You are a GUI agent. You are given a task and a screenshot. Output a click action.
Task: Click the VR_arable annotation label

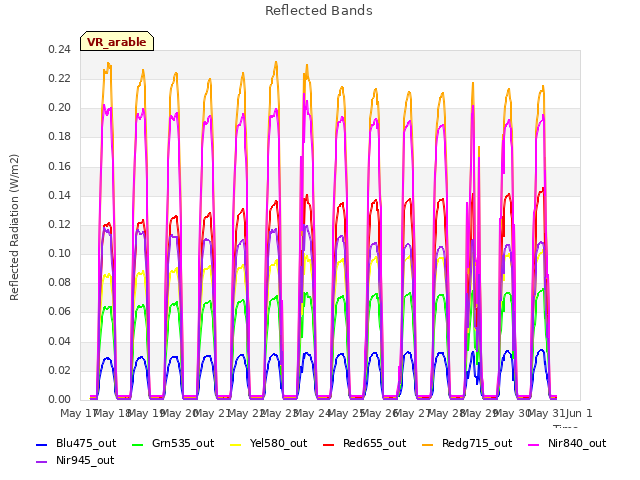coord(117,41)
